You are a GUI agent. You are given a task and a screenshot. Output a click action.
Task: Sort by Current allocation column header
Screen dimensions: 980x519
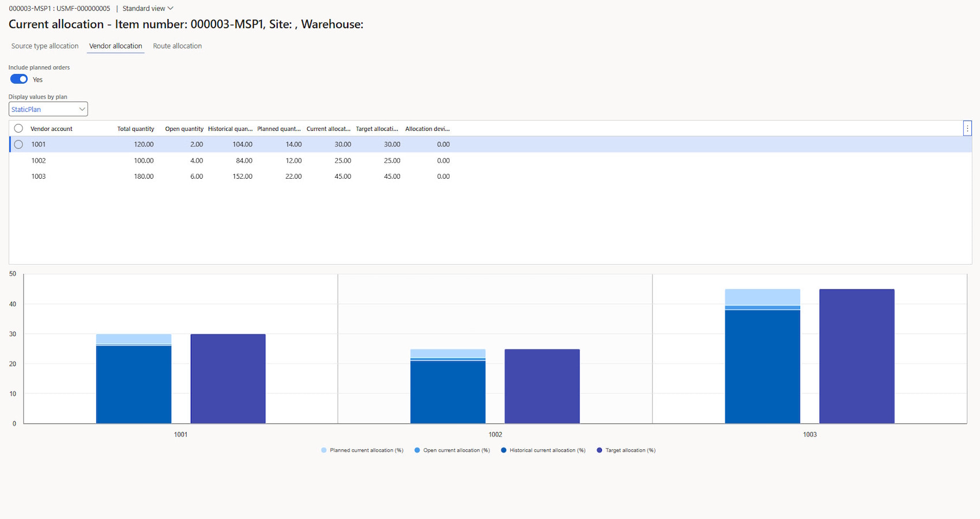pos(329,129)
